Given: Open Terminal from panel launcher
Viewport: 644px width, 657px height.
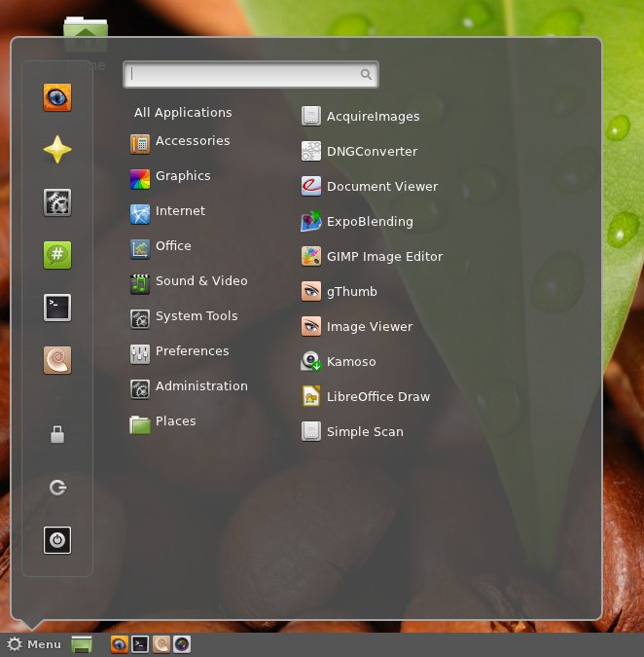Looking at the screenshot, I should 140,644.
